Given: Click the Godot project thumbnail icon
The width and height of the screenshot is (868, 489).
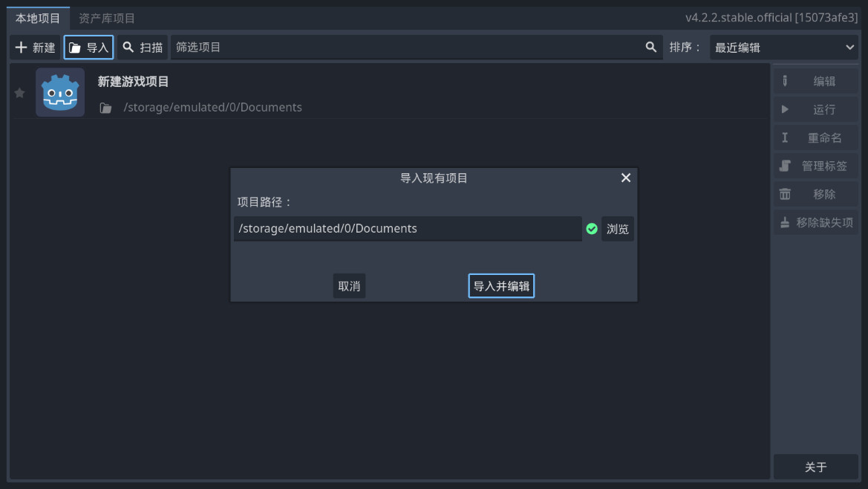Looking at the screenshot, I should pyautogui.click(x=60, y=92).
